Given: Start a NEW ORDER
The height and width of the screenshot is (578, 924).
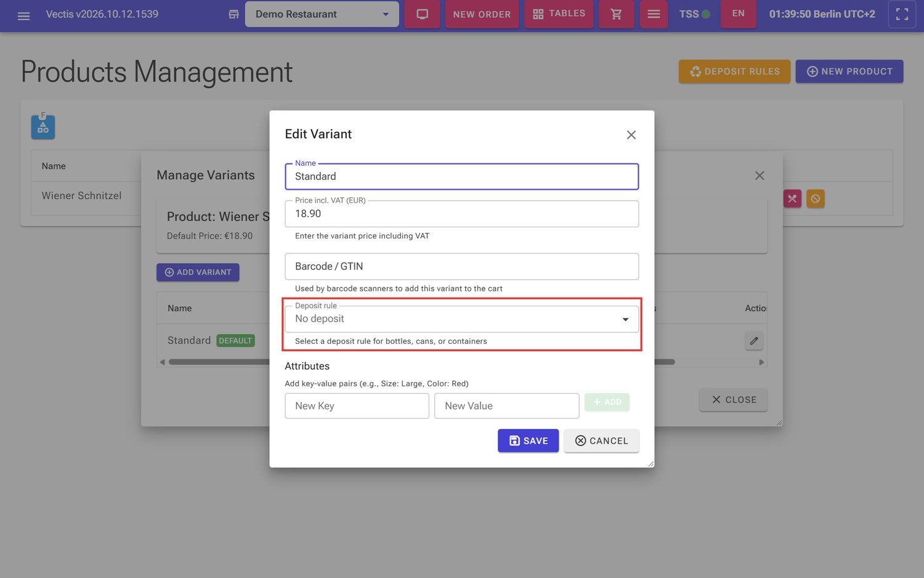Looking at the screenshot, I should (x=482, y=14).
